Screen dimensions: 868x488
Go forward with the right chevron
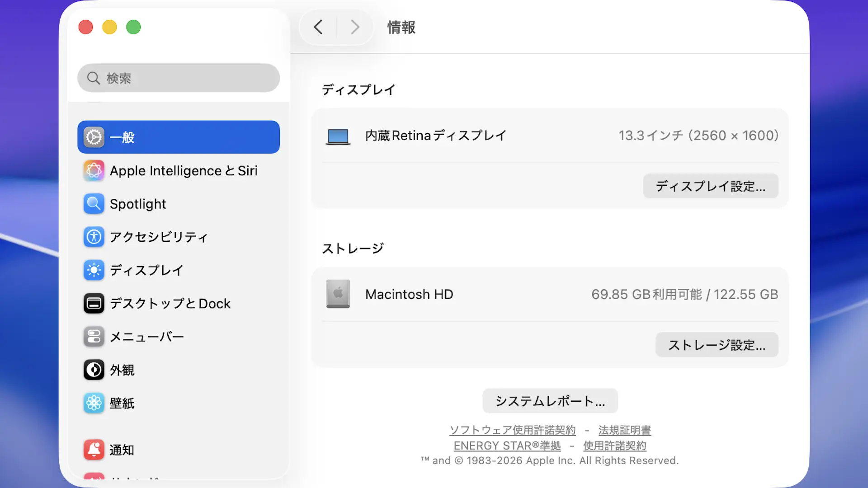click(355, 27)
